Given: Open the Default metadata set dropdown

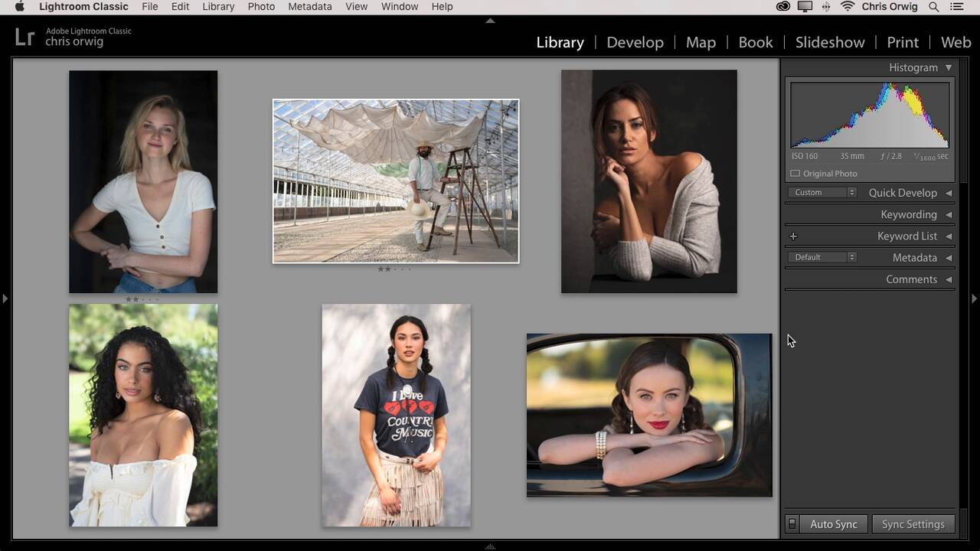Looking at the screenshot, I should point(822,257).
